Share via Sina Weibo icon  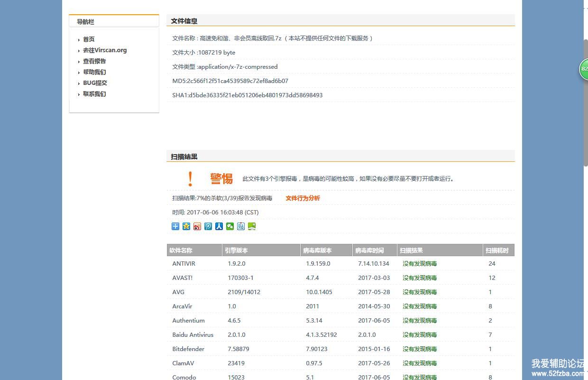point(197,226)
